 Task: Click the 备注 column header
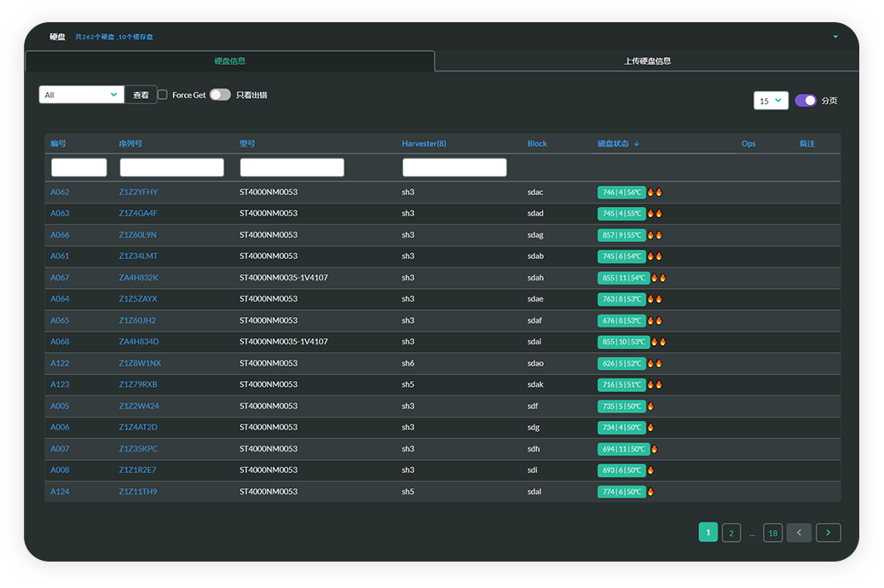point(806,144)
